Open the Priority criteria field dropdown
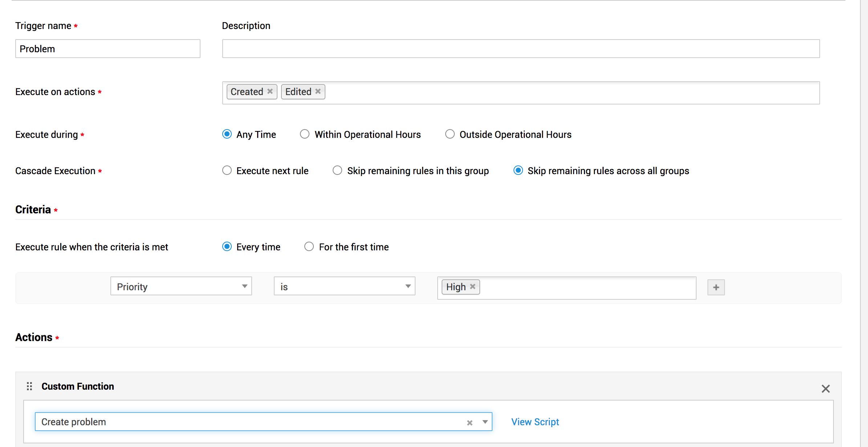The width and height of the screenshot is (868, 447). [x=181, y=286]
